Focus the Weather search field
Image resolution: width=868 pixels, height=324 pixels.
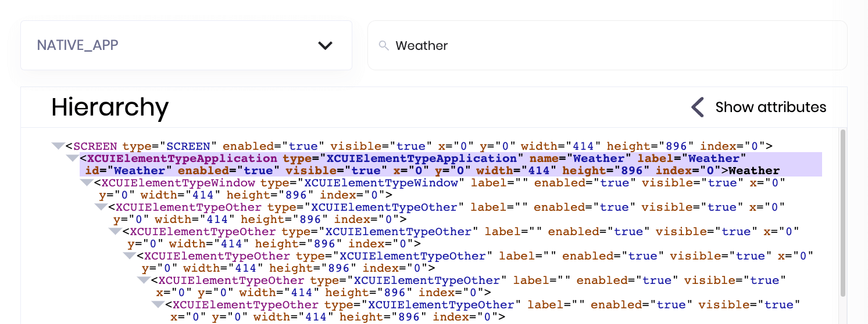click(x=607, y=45)
